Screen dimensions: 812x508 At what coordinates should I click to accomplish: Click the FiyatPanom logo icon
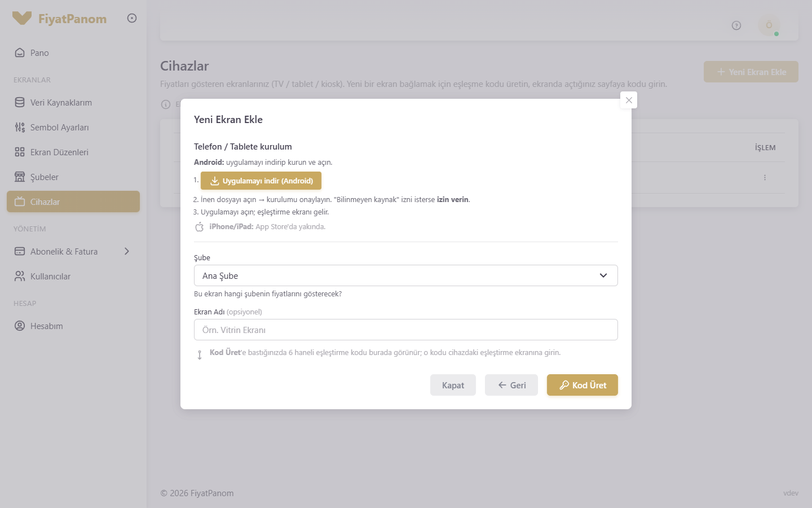point(22,18)
